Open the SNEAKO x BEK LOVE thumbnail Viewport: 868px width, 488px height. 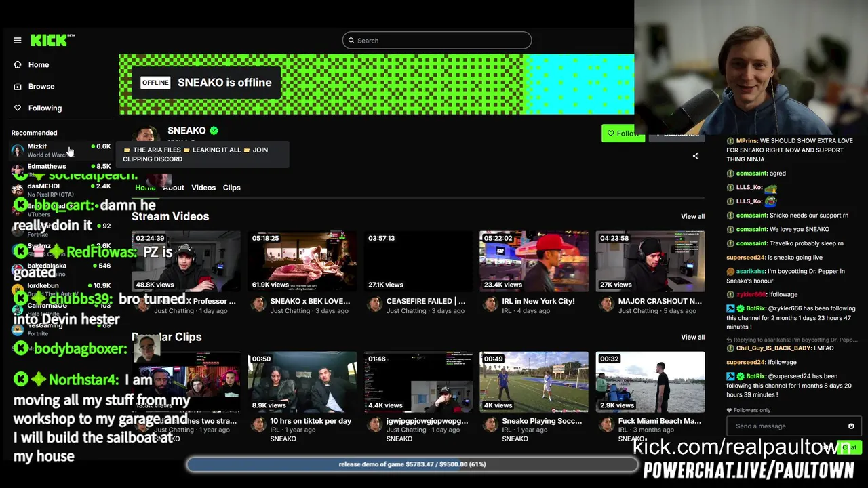[302, 262]
